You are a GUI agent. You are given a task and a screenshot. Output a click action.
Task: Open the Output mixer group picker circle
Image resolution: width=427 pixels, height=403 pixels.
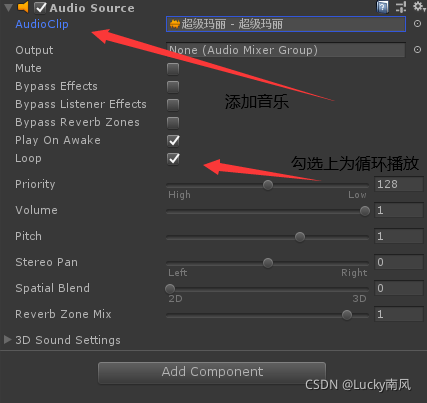[417, 50]
